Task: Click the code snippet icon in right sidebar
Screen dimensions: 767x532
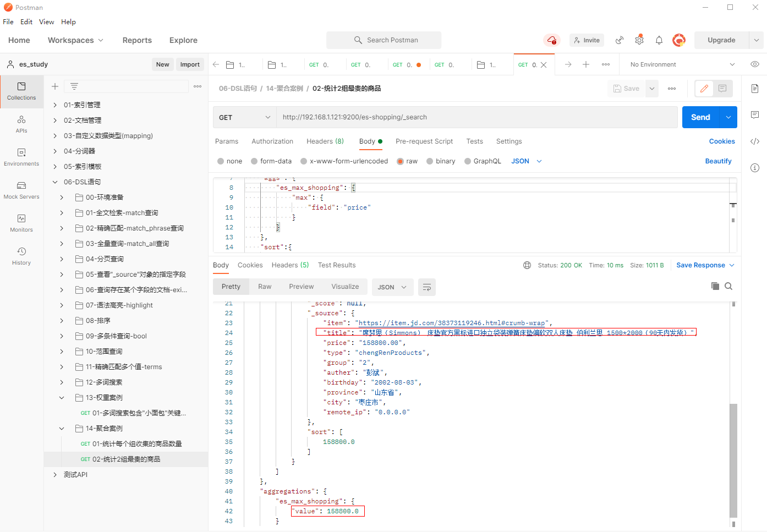Action: 754,141
